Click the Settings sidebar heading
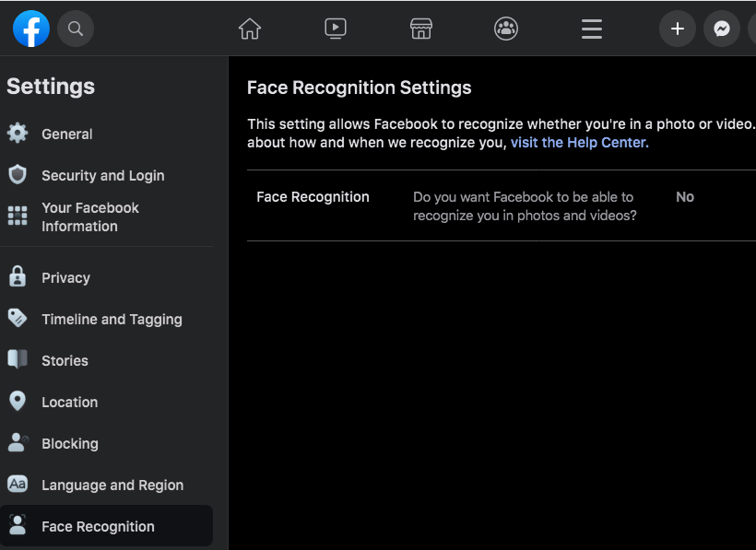756x550 pixels. coord(51,87)
